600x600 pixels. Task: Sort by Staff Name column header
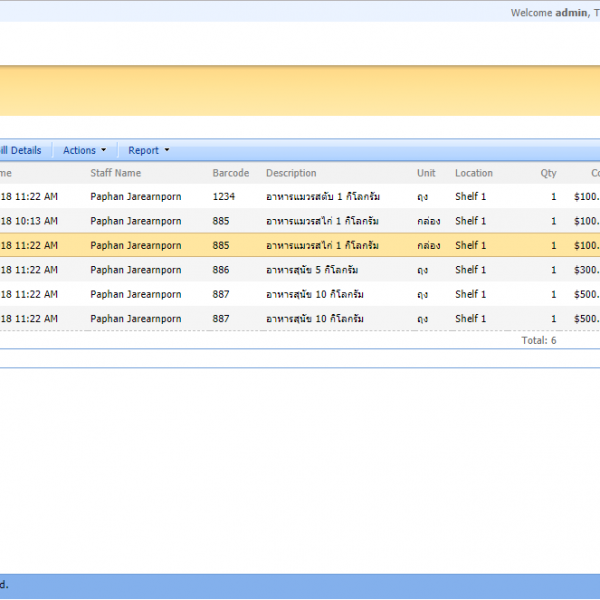tap(116, 173)
